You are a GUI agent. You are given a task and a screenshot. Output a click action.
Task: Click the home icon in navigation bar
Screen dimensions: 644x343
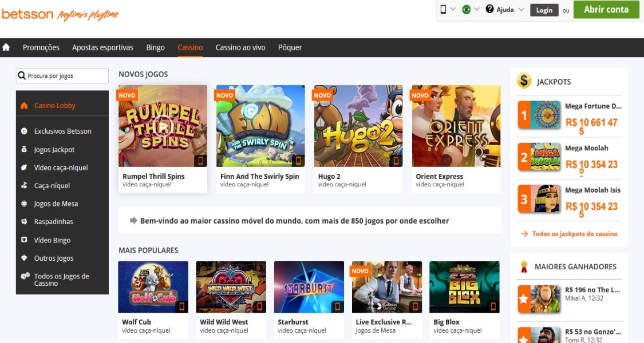point(6,47)
